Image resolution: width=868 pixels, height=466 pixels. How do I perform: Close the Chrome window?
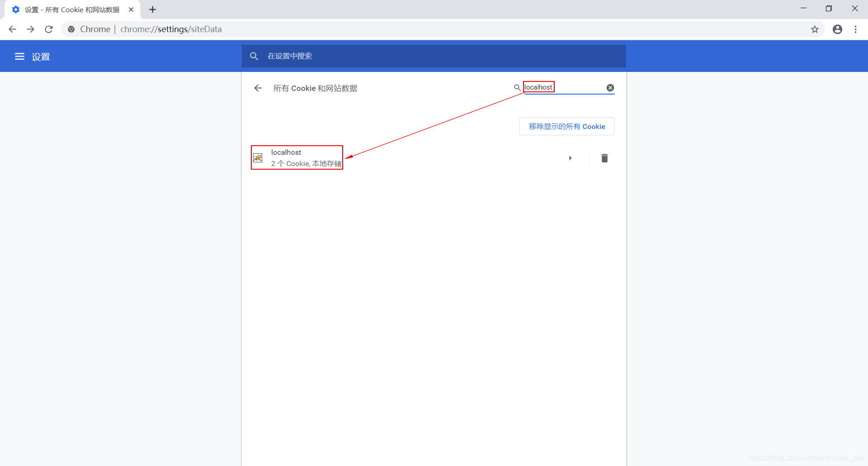(x=854, y=9)
